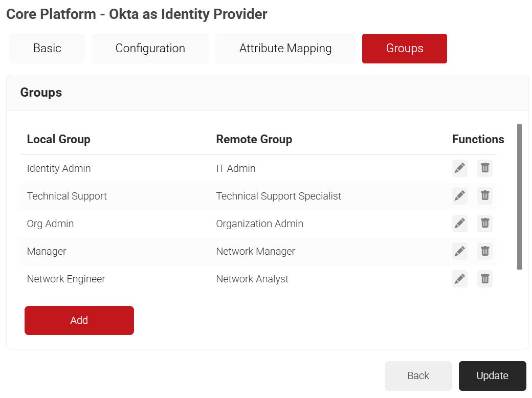Edit the Manager group mapping

pyautogui.click(x=459, y=251)
